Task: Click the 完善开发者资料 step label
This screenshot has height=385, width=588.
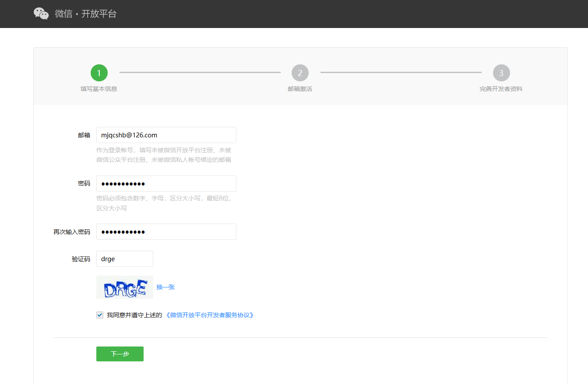Action: [501, 89]
